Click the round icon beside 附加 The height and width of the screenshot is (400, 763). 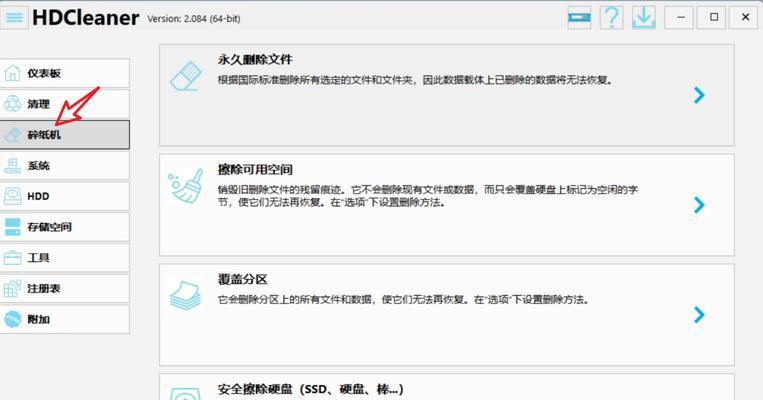click(12, 319)
